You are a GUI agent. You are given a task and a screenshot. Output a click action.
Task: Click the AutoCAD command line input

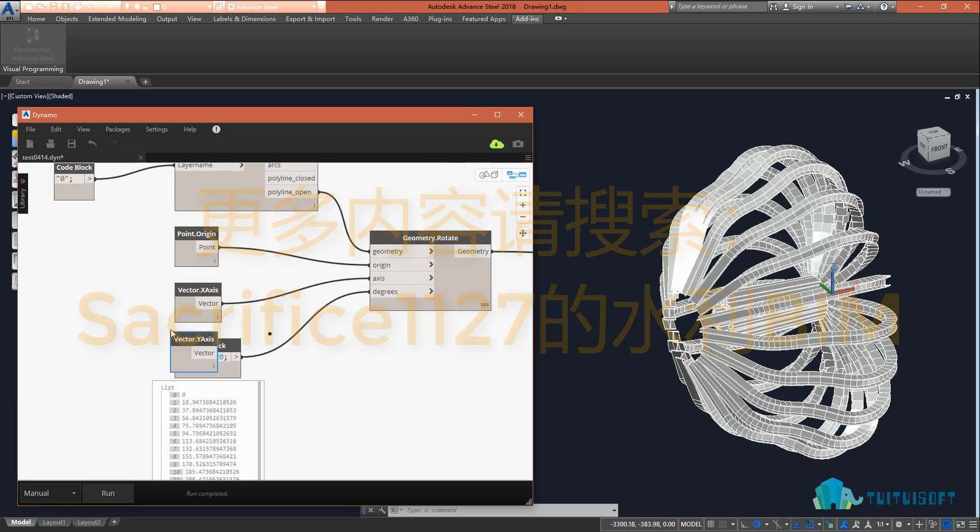coord(502,510)
